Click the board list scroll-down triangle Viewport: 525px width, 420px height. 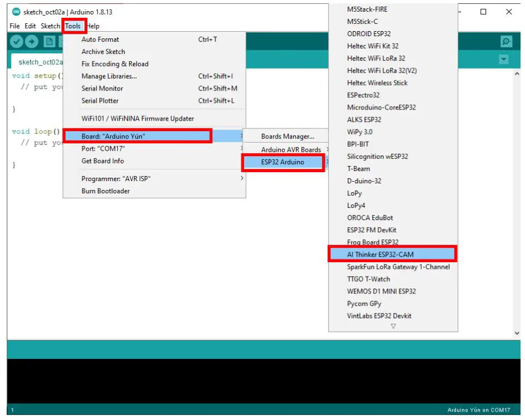[x=393, y=326]
